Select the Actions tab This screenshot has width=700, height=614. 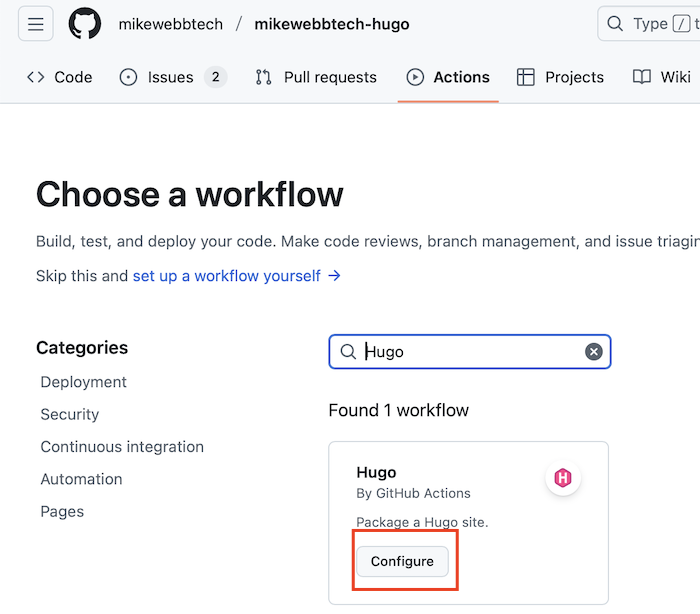point(448,77)
